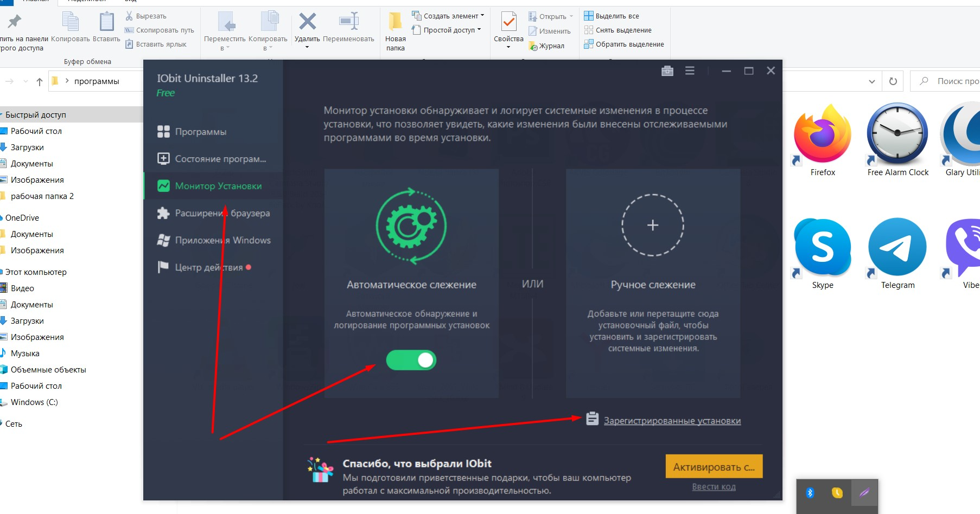Image resolution: width=980 pixels, height=514 pixels.
Task: Open the Программы section in IObit sidebar
Action: click(x=213, y=132)
